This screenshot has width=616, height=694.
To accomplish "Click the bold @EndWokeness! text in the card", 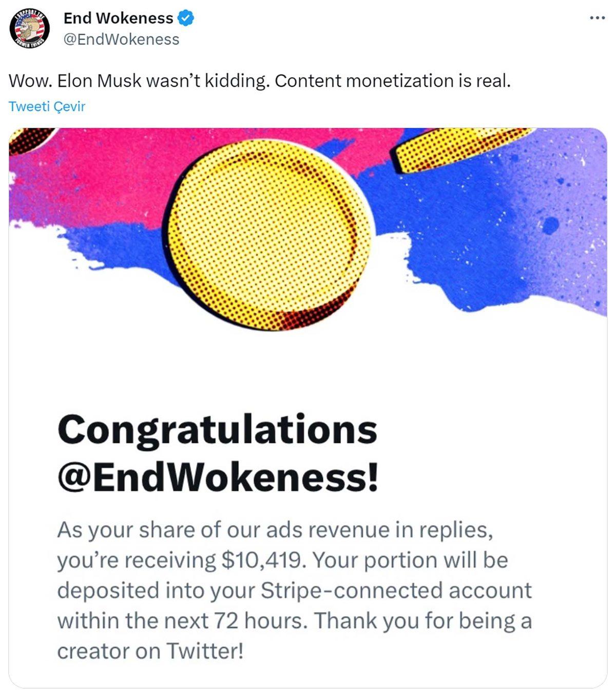I will [x=217, y=477].
